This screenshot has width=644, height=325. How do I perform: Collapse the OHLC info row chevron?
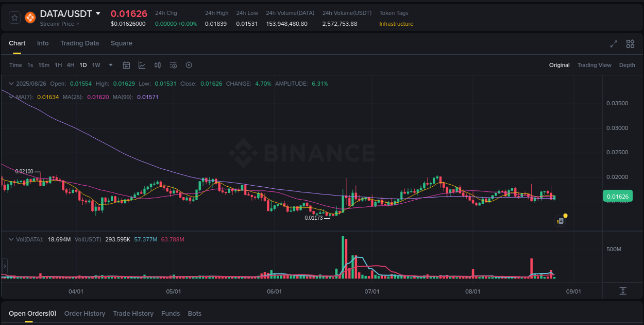click(11, 83)
